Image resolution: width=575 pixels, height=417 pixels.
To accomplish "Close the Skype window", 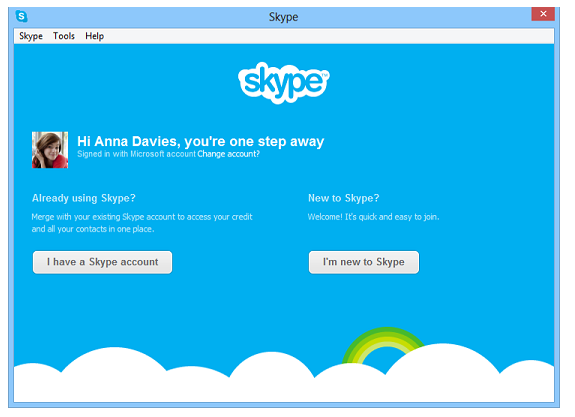I will pyautogui.click(x=543, y=14).
